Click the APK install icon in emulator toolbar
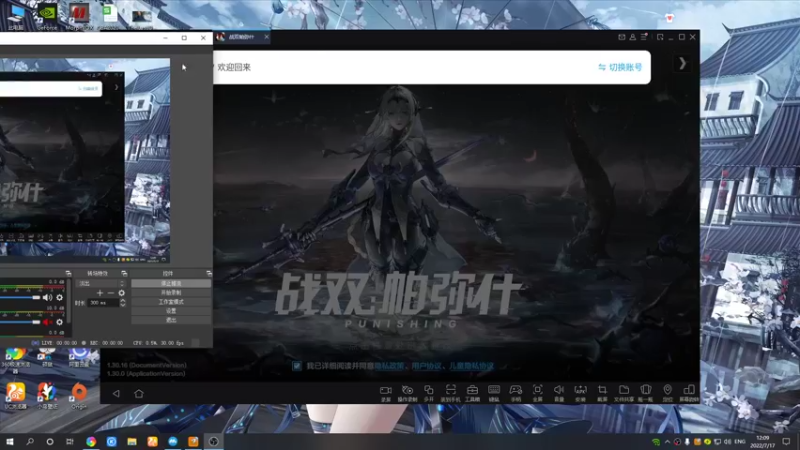 (x=580, y=390)
